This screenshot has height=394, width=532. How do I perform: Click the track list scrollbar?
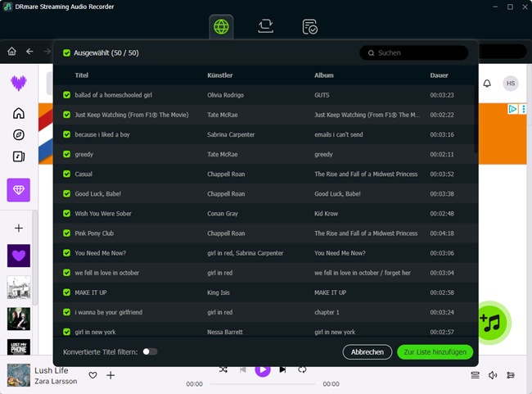476,119
